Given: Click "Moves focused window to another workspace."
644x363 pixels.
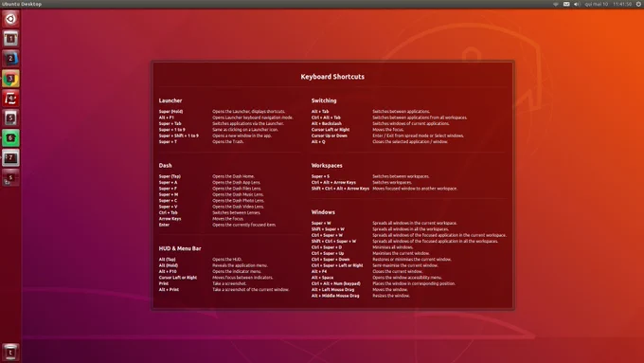Looking at the screenshot, I should (x=415, y=189).
